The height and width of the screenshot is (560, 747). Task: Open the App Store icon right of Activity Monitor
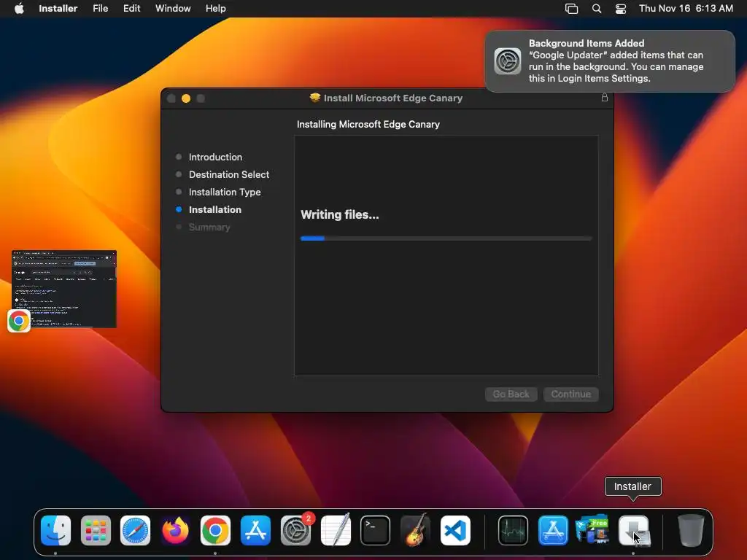click(553, 530)
